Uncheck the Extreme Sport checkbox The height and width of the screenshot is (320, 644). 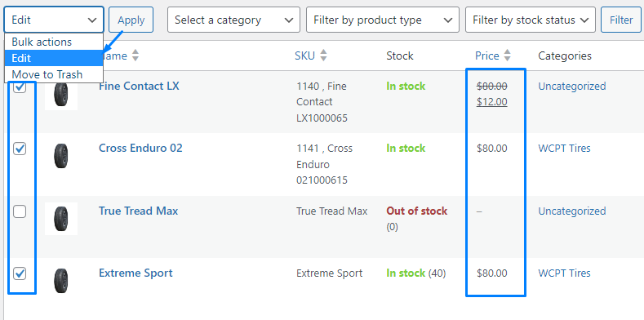coord(20,273)
